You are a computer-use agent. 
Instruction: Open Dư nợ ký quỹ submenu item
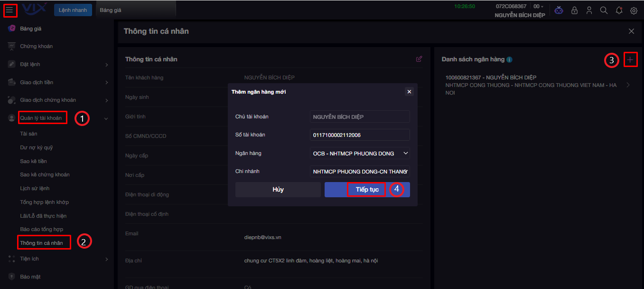37,148
